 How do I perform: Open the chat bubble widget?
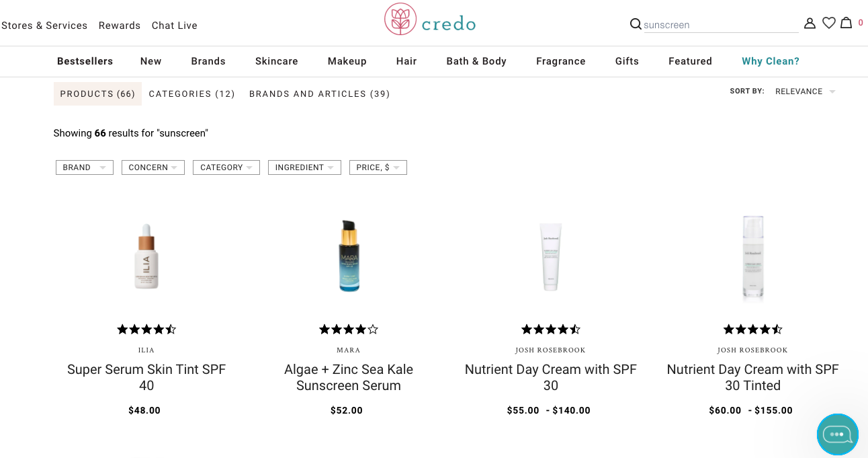837,434
